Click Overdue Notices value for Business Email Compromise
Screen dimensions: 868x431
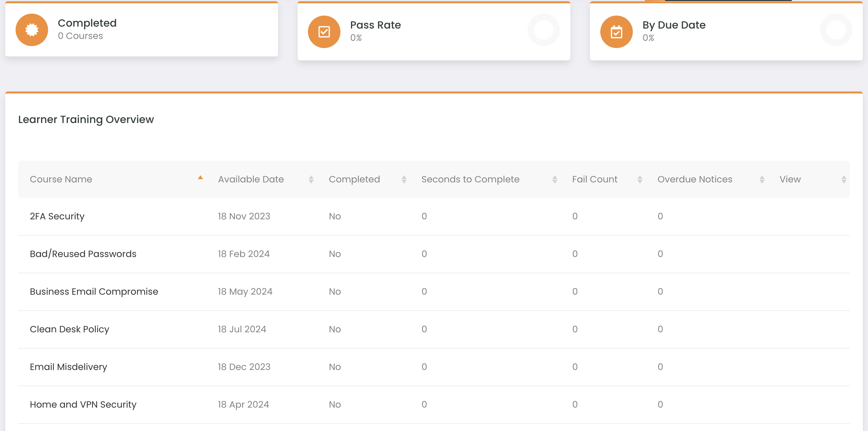(660, 291)
